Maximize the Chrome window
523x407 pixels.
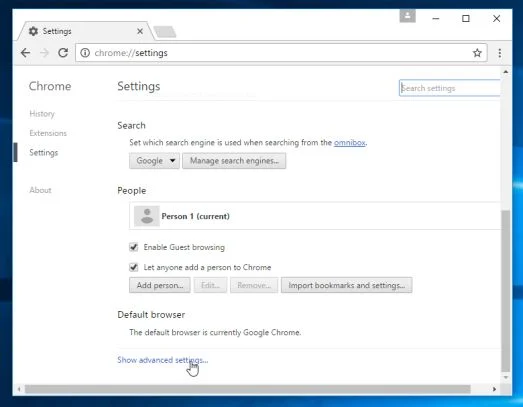(466, 19)
